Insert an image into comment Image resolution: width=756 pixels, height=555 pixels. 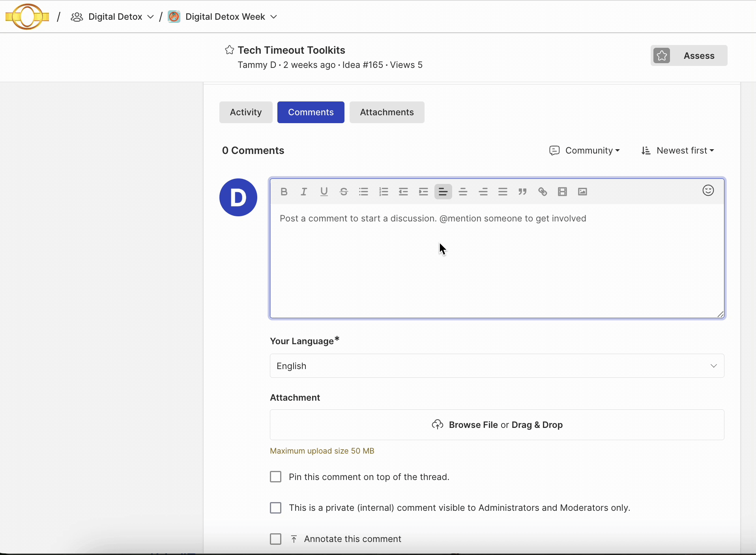point(582,192)
